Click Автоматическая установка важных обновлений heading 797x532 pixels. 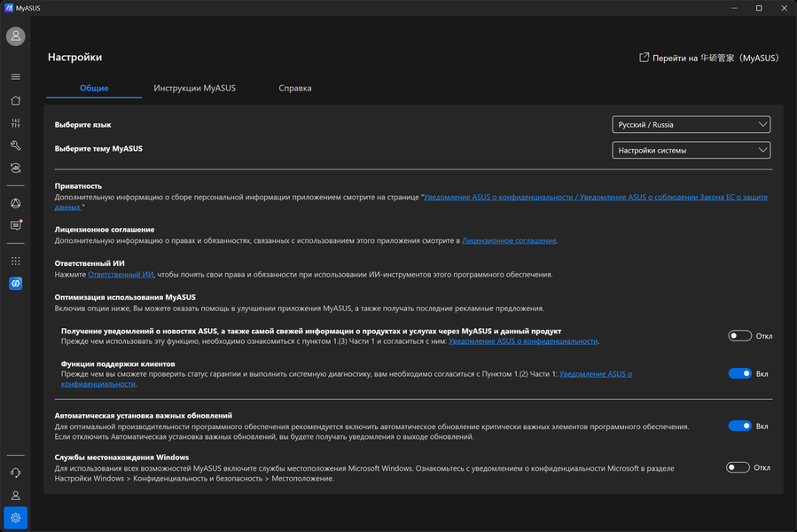coord(144,416)
